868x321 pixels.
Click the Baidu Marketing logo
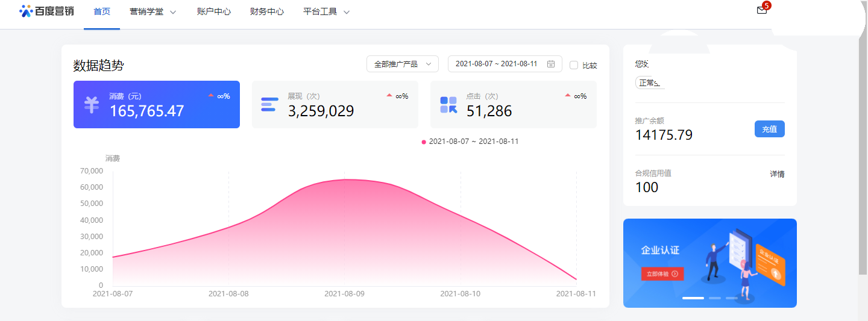(46, 11)
